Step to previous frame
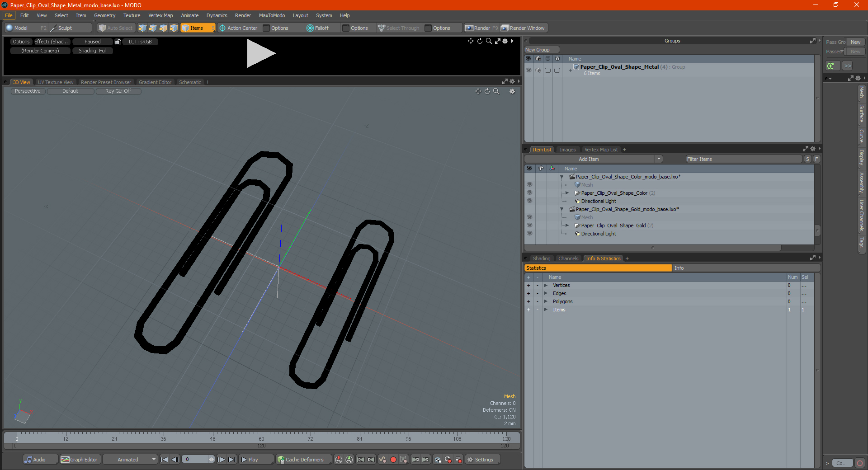 point(175,460)
